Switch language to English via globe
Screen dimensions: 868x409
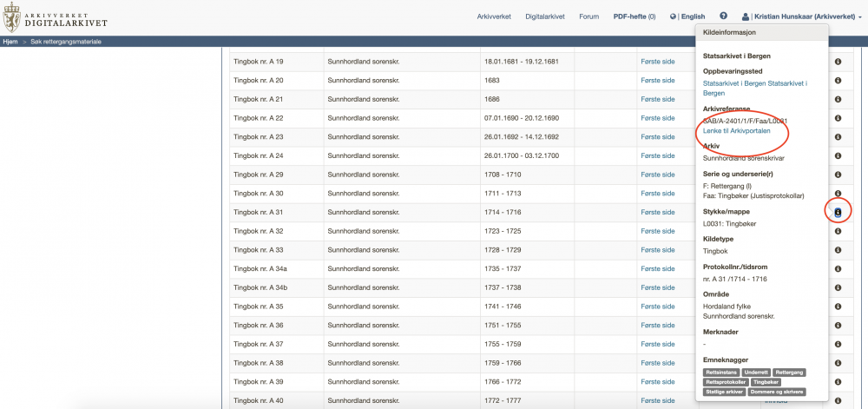pos(687,16)
